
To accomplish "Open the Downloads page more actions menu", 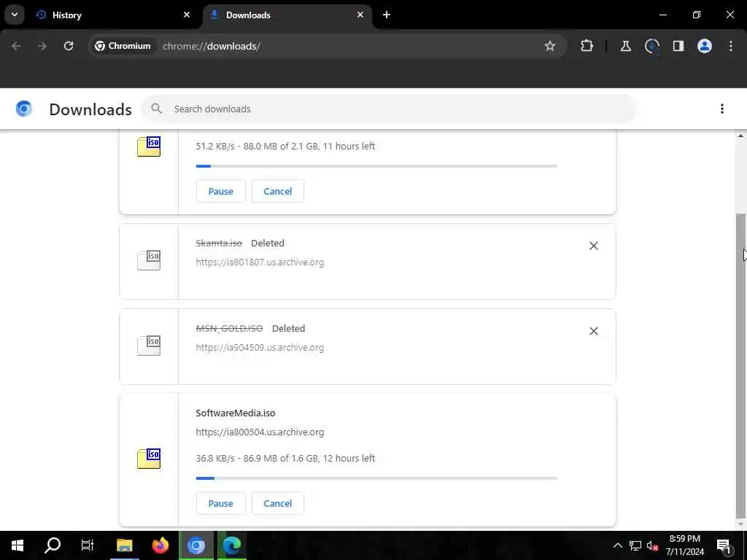I will (x=721, y=109).
